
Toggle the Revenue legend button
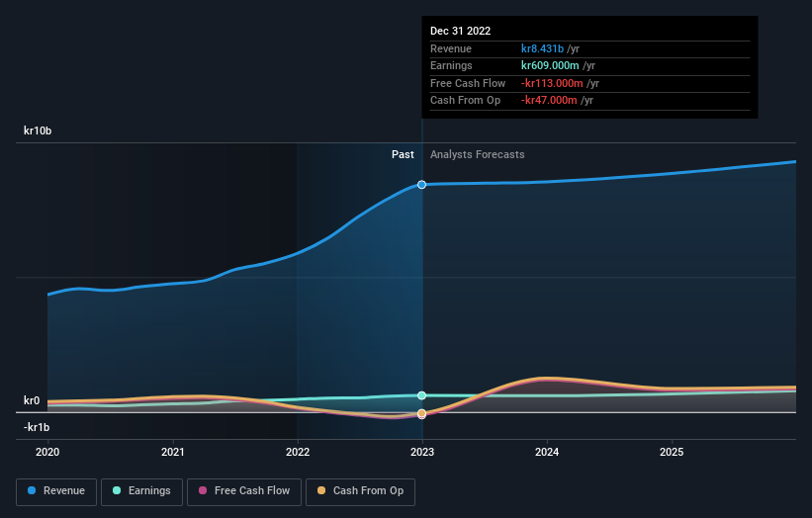[x=56, y=491]
